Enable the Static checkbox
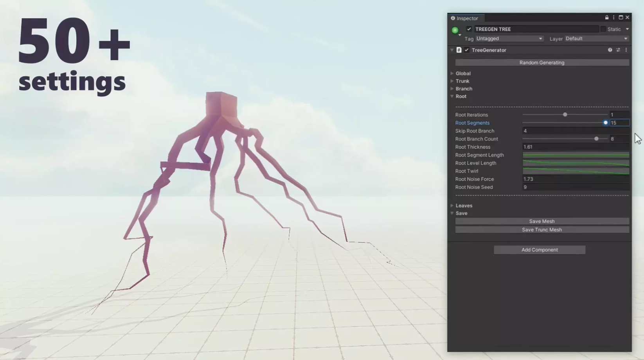Image resolution: width=644 pixels, height=360 pixels. tap(603, 29)
